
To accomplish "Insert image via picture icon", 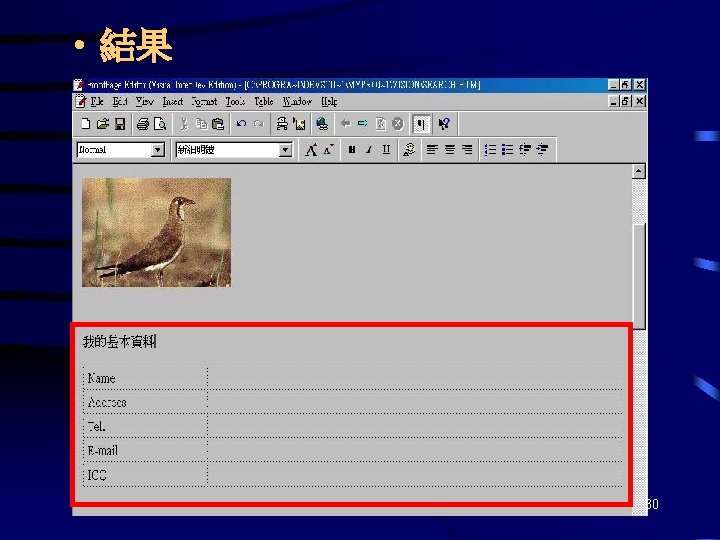I will tap(299, 124).
